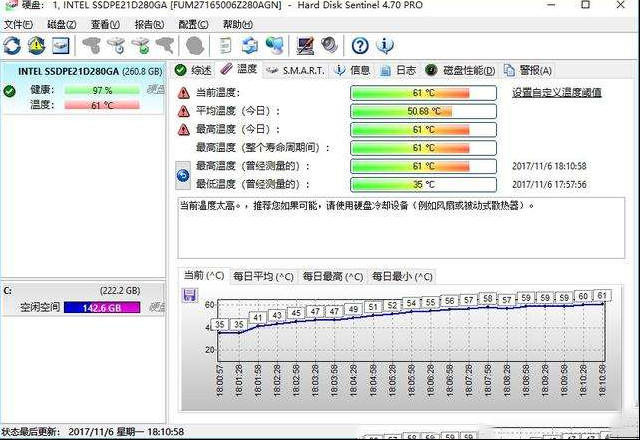Open the 帮助(H) menu
This screenshot has height=440, width=640.
click(238, 24)
